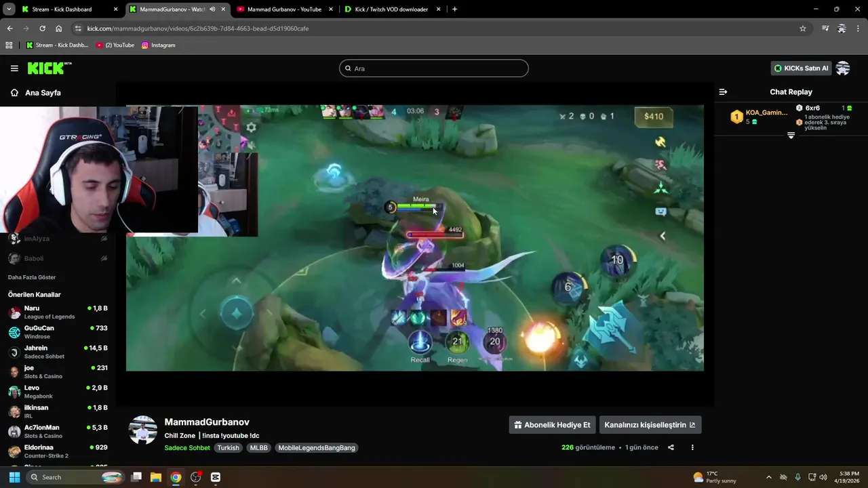This screenshot has height=488, width=868.
Task: Open the apps grid in bookmarks bar
Action: point(9,45)
